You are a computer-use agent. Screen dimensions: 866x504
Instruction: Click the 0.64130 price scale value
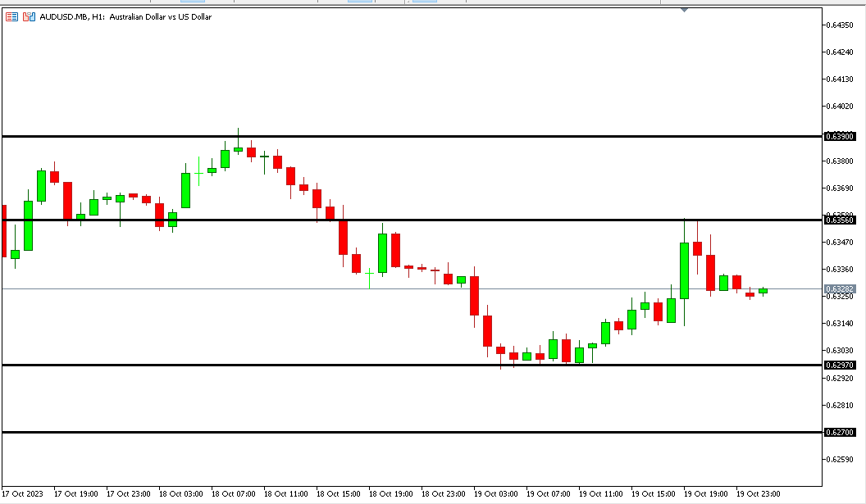840,79
